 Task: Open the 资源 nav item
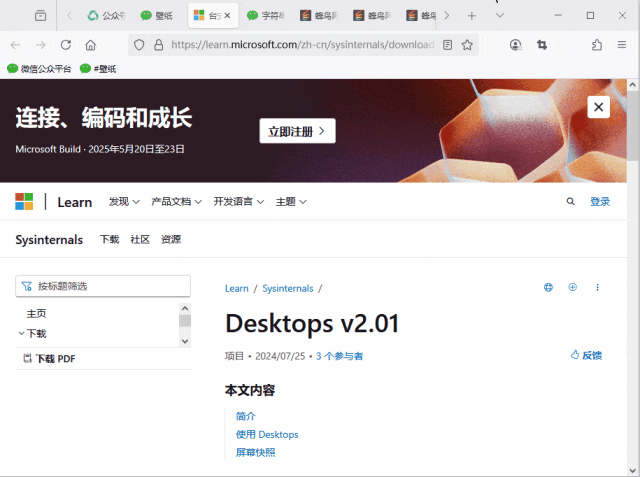tap(171, 240)
